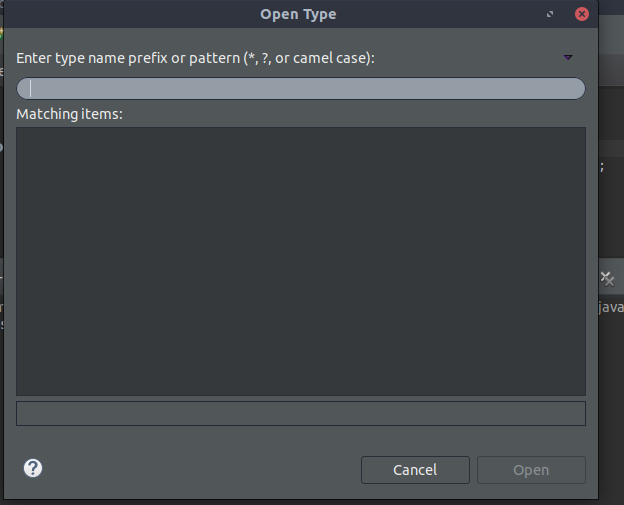Click inside the Matching items list
624x505 pixels.
point(300,260)
